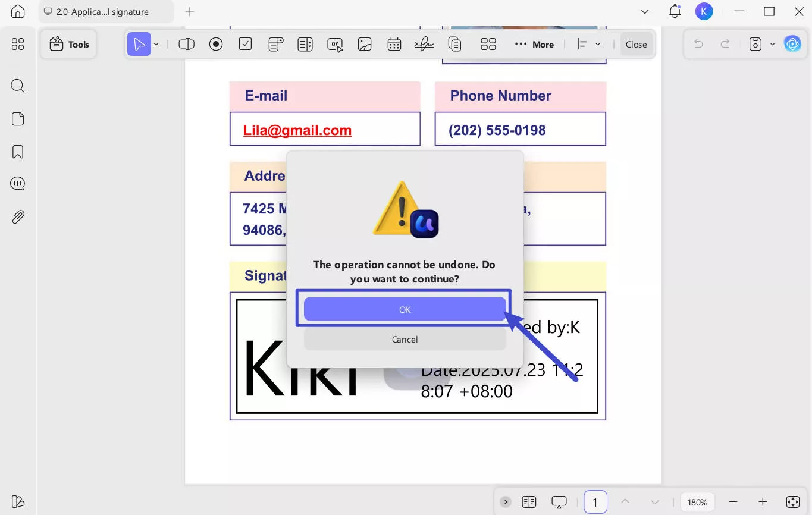Confirm the operation by clicking OK
The height and width of the screenshot is (515, 812).
click(405, 309)
